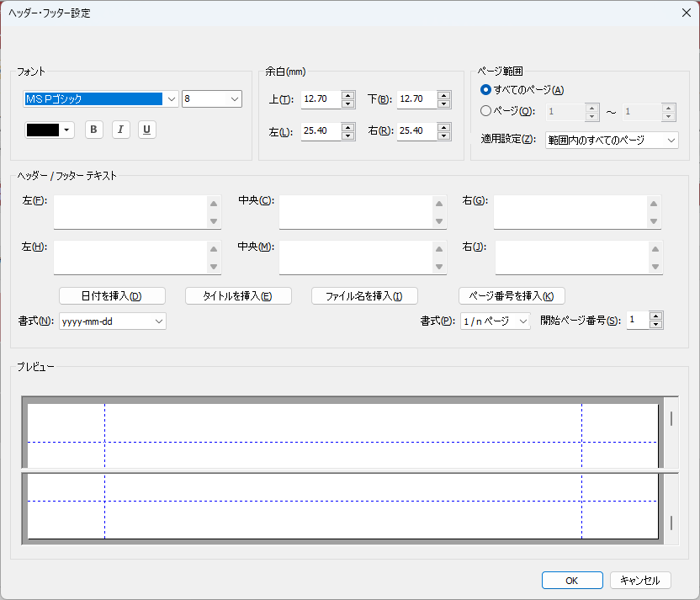Toggle Underline font style button
700x600 pixels.
point(147,130)
